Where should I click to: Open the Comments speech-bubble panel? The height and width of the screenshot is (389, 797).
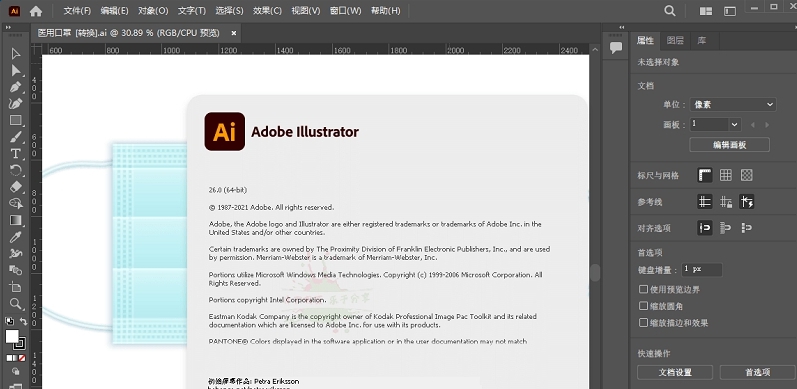click(x=616, y=48)
